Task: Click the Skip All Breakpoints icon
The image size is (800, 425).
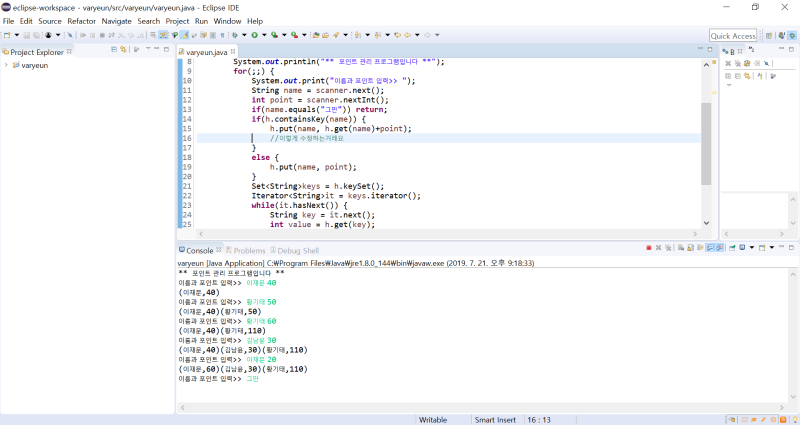Action: (x=70, y=35)
